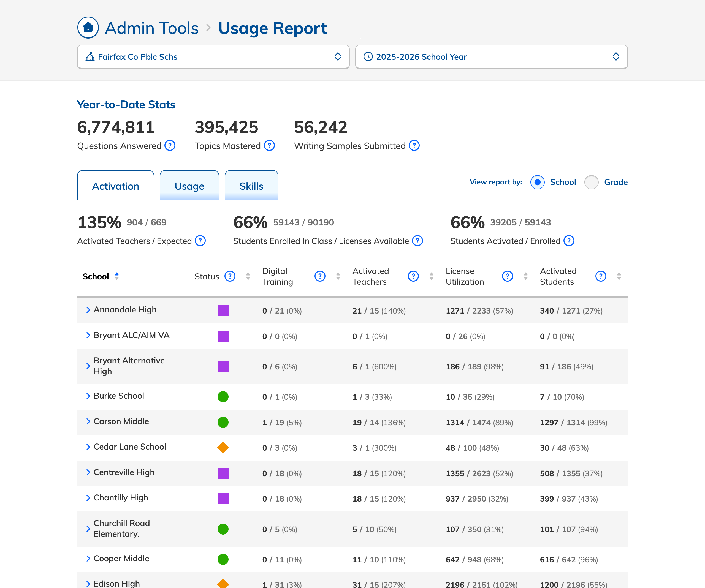Sort table by Digital Training column
This screenshot has height=588, width=705.
338,276
